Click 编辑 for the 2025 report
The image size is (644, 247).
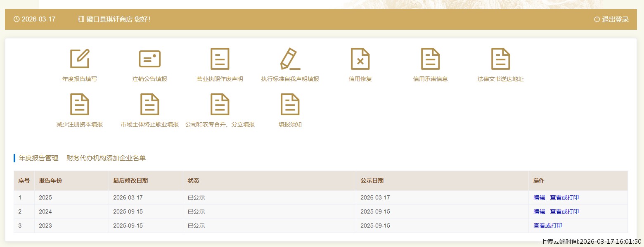pos(539,197)
